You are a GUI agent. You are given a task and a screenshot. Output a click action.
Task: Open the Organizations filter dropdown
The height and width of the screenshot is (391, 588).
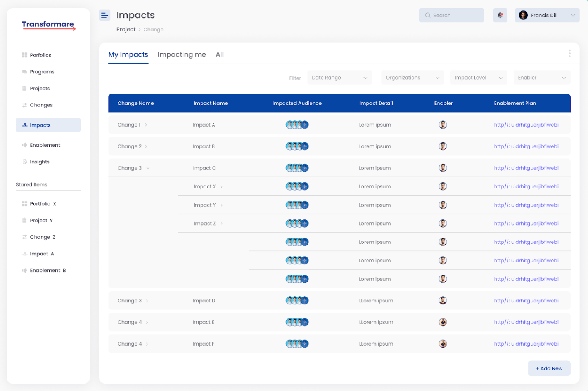tap(413, 78)
